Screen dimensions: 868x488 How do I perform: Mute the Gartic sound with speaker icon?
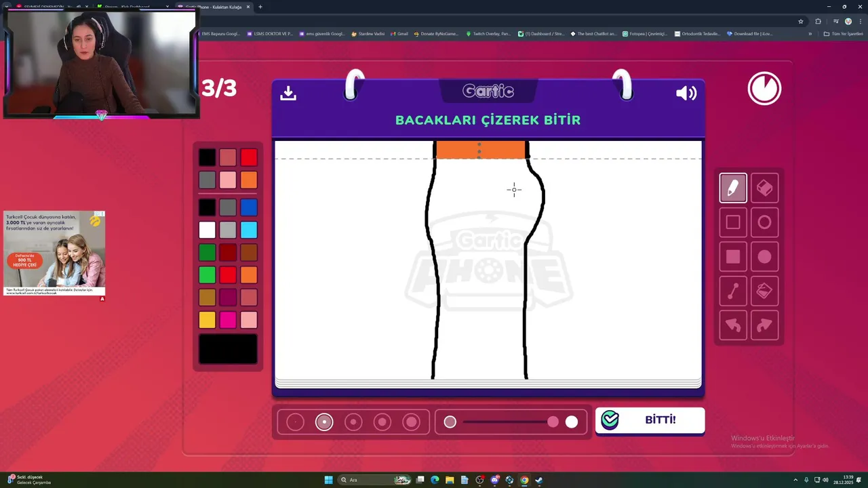[686, 93]
